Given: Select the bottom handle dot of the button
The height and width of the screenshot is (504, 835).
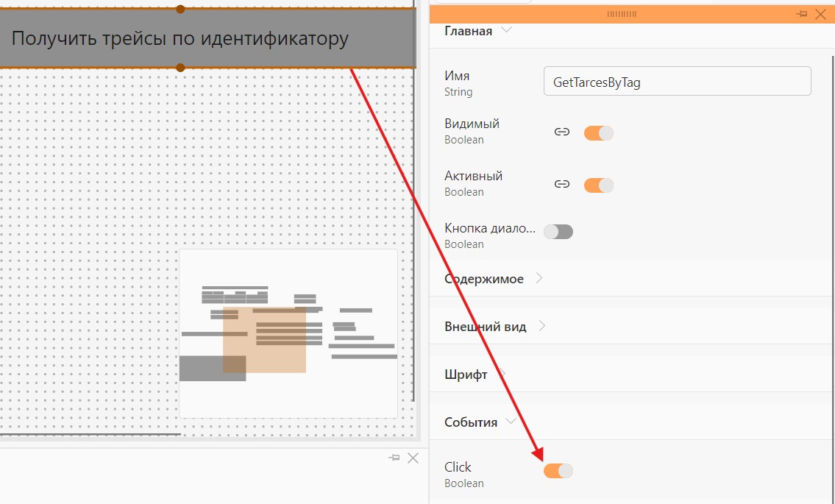Looking at the screenshot, I should tap(180, 68).
